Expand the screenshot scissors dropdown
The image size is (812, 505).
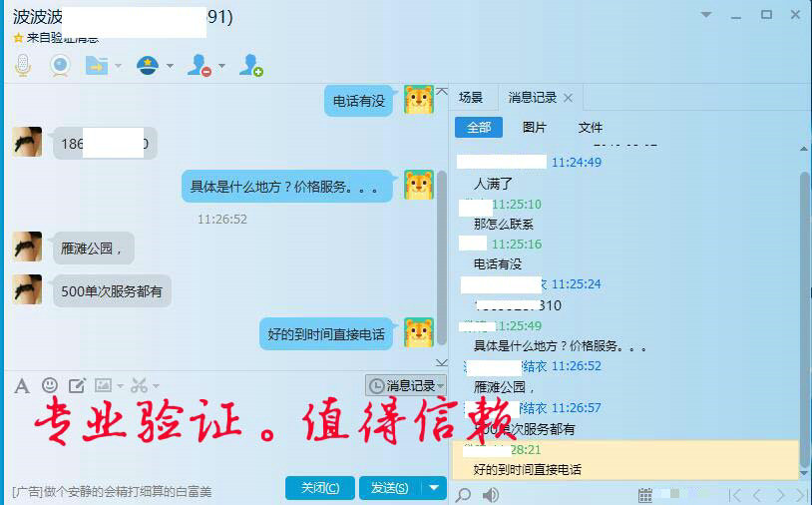coord(155,385)
